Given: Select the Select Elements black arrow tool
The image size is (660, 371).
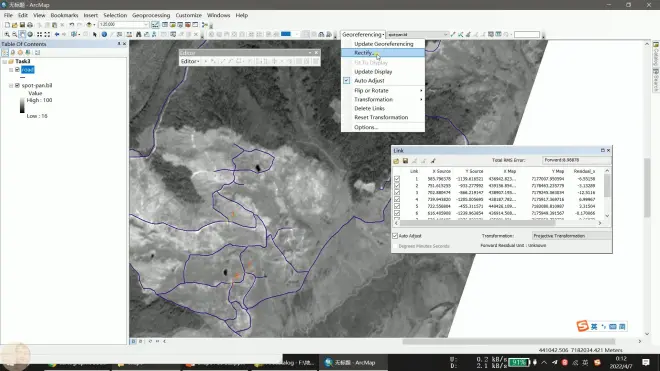Looking at the screenshot, I should coord(95,35).
